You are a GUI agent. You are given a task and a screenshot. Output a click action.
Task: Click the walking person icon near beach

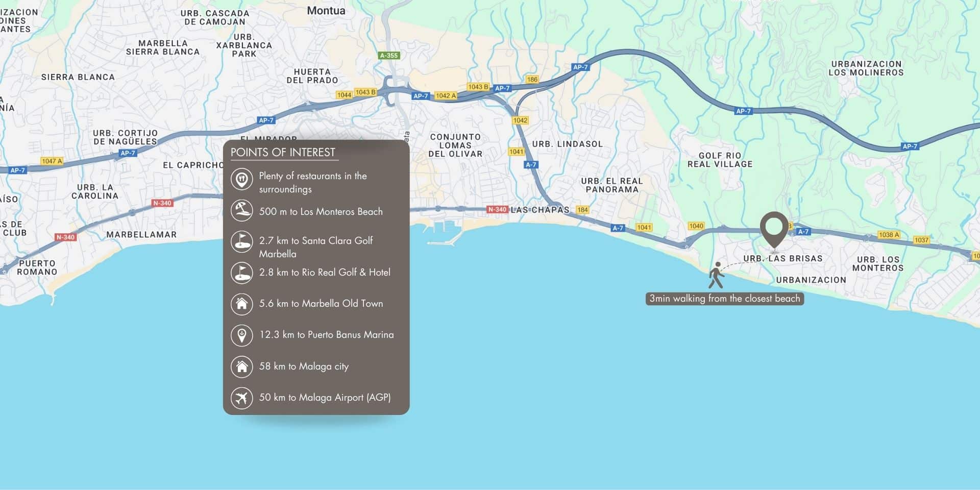[716, 275]
